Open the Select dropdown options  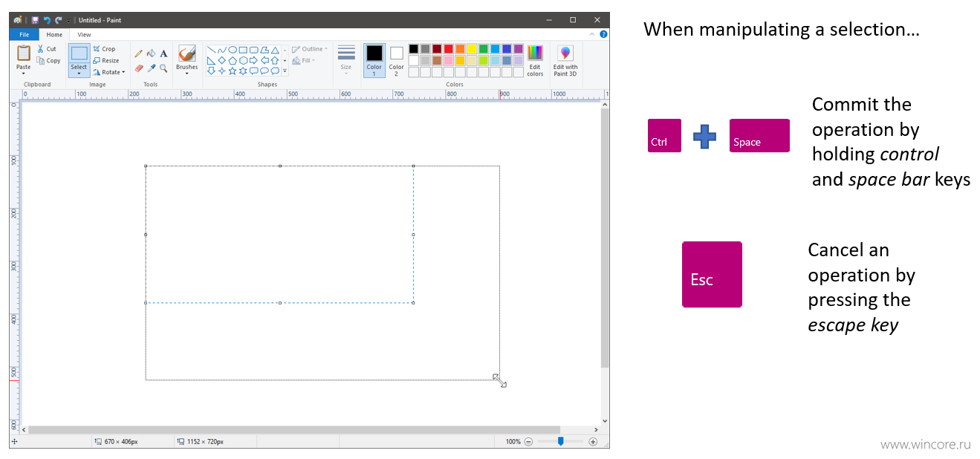79,74
